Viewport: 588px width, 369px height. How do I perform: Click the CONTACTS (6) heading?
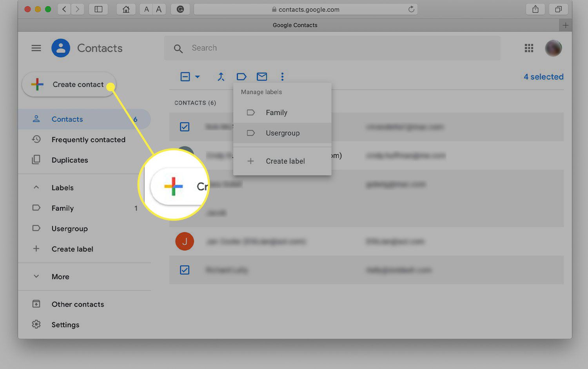[195, 103]
